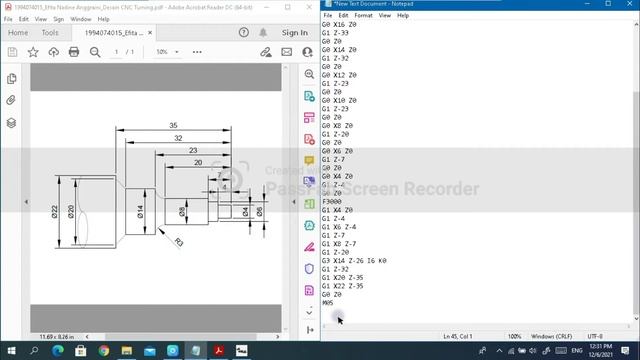Open File Explorer from taskbar
The image size is (640, 360).
(127, 351)
